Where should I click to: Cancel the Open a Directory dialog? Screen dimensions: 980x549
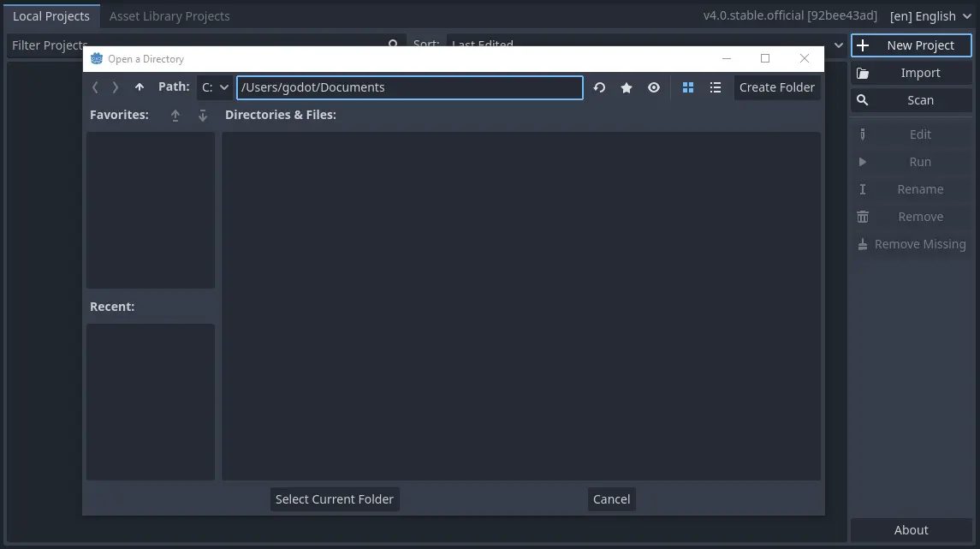[x=611, y=499]
